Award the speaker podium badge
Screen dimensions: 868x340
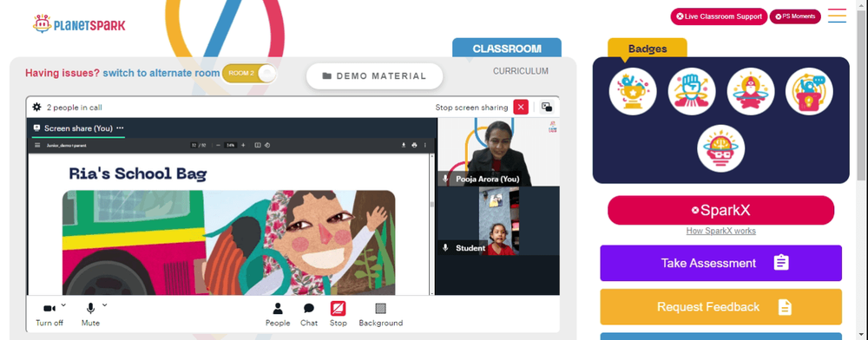click(x=809, y=91)
